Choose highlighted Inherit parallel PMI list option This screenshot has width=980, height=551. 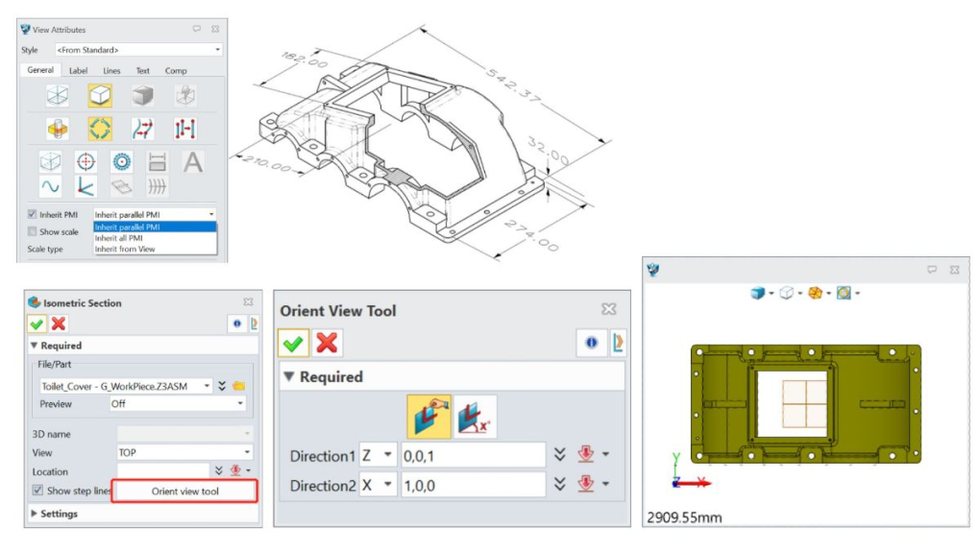coord(155,227)
